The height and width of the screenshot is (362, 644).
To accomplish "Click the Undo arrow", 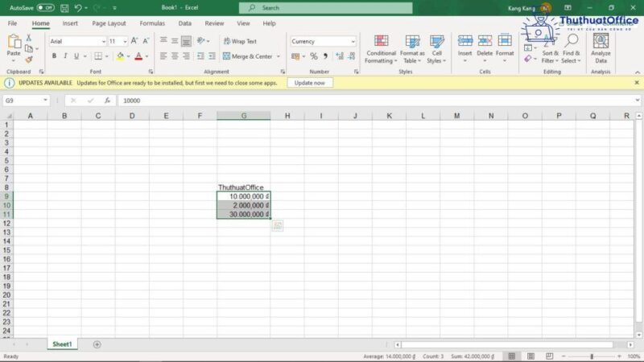I will pos(78,8).
